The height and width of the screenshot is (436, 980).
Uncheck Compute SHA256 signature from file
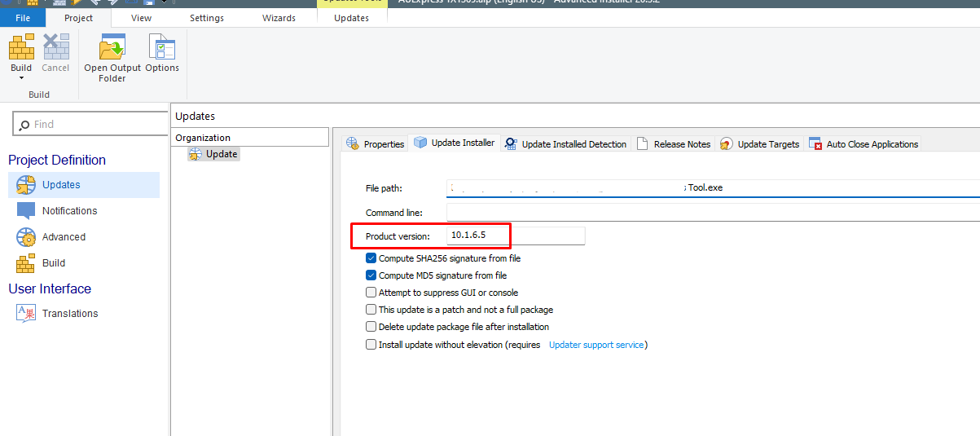pyautogui.click(x=371, y=258)
